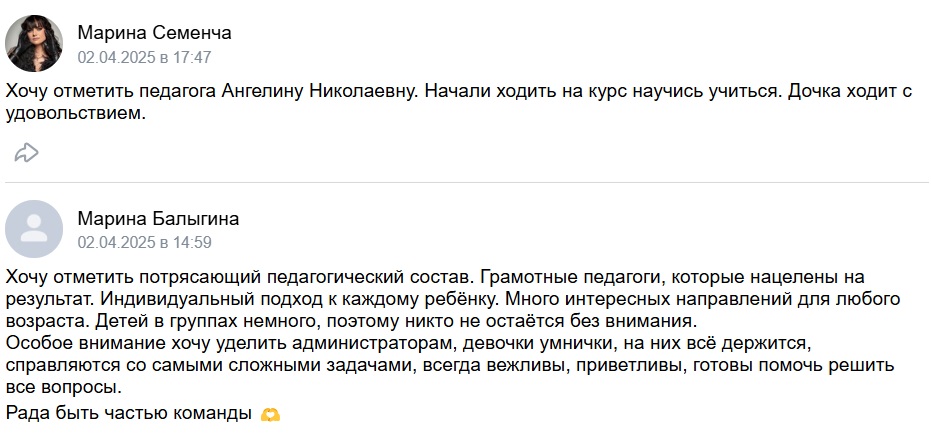Click the word удовольствием in first review
This screenshot has width=931, height=434.
(x=75, y=114)
